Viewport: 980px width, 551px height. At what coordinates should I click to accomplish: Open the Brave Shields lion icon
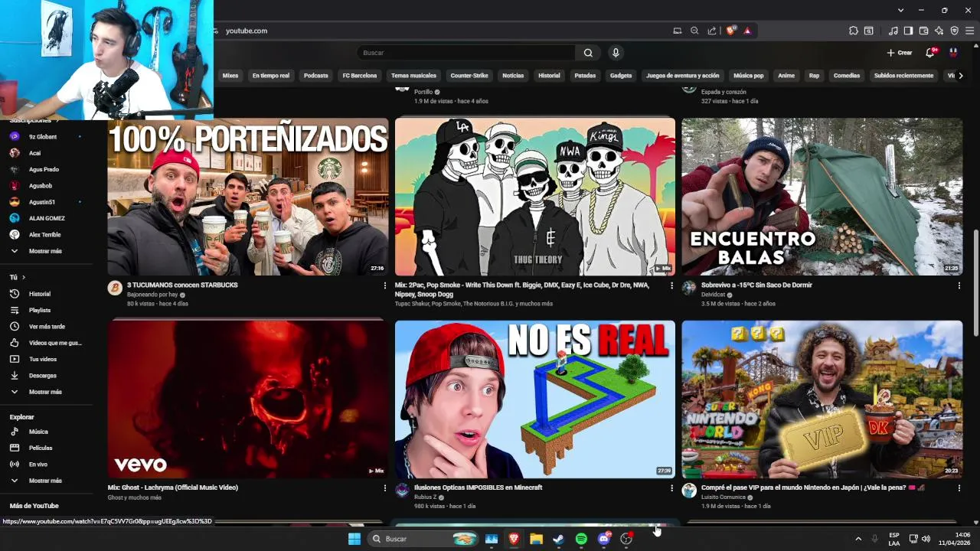pyautogui.click(x=730, y=31)
